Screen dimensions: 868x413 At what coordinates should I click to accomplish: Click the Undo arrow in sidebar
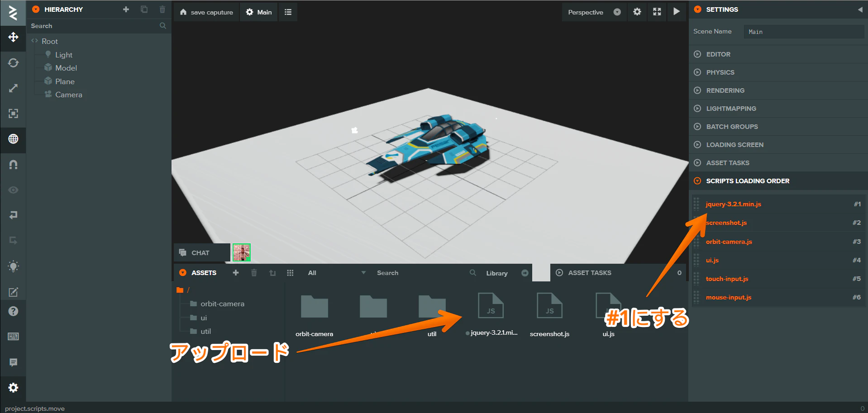13,215
